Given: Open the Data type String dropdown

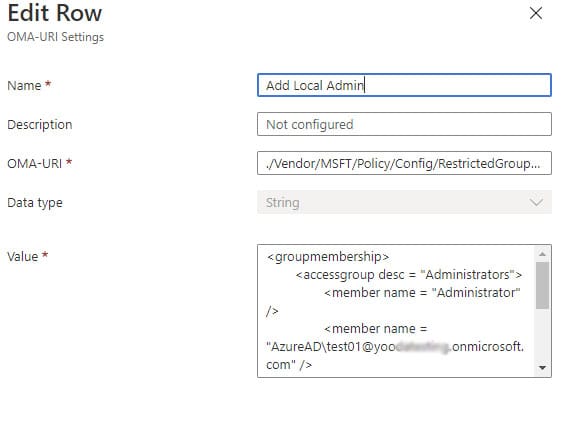Looking at the screenshot, I should [x=404, y=202].
